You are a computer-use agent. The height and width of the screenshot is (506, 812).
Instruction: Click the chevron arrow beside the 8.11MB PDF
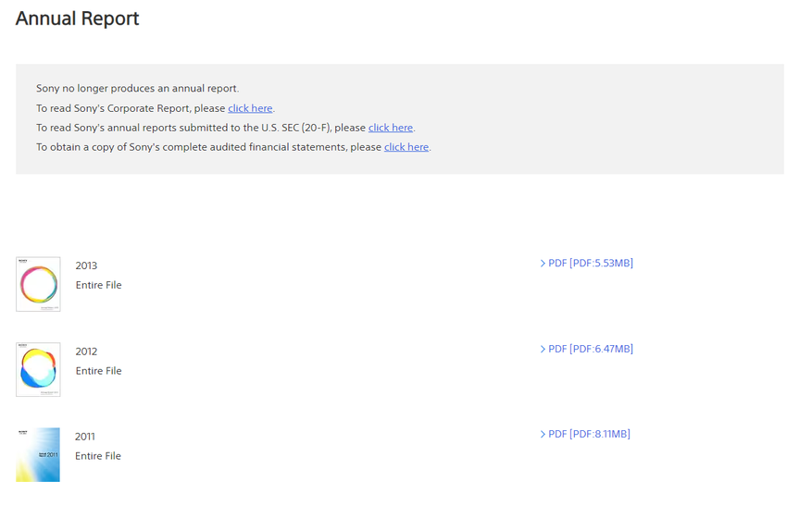(x=543, y=434)
